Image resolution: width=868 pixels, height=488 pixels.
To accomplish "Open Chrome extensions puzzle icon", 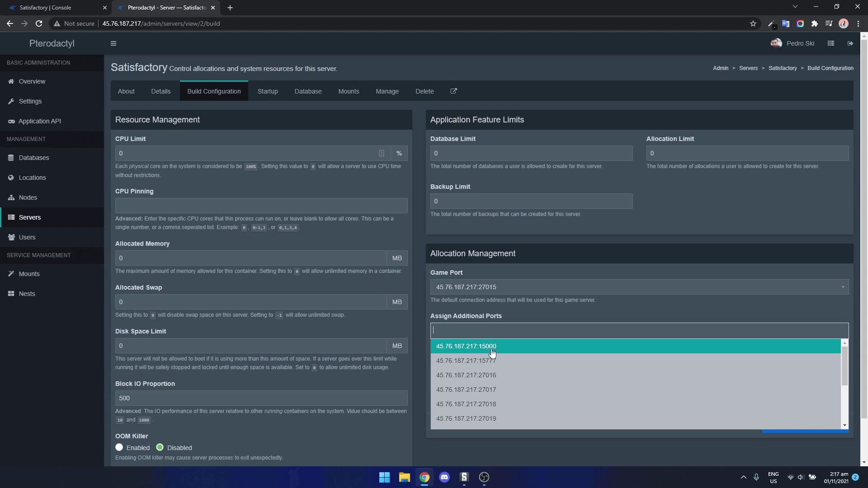I will [814, 23].
